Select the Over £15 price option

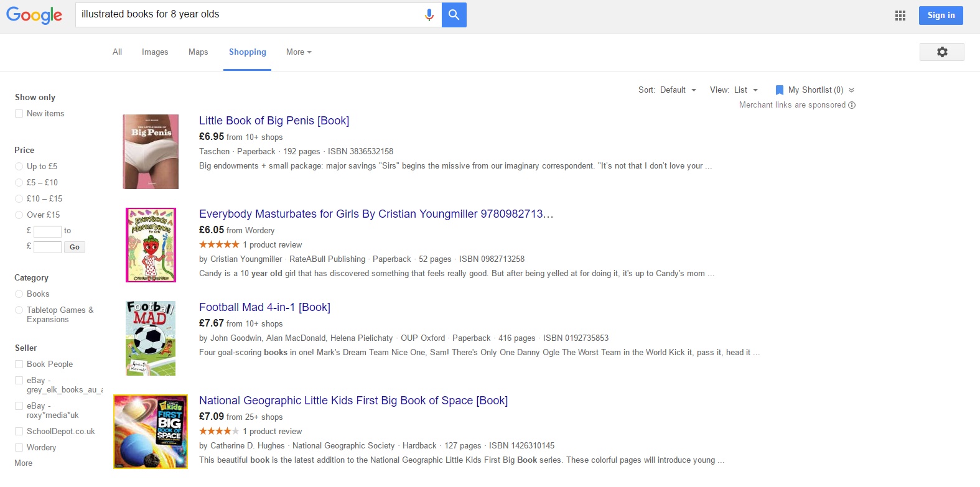(x=19, y=215)
